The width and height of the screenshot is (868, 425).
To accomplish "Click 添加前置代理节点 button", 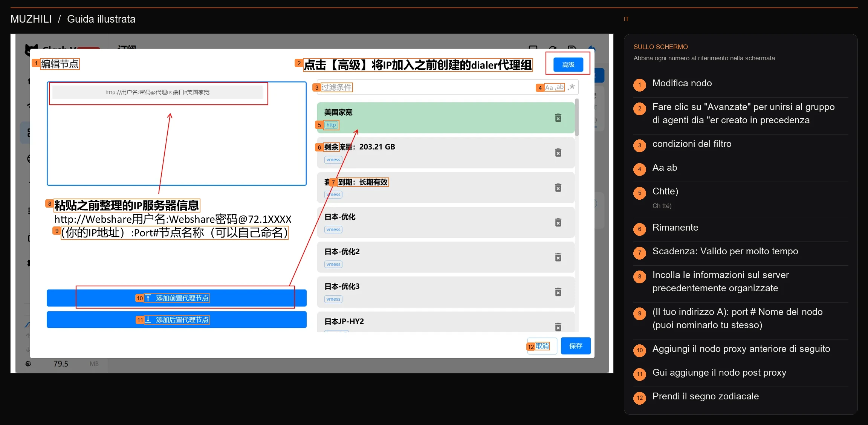I will [177, 298].
